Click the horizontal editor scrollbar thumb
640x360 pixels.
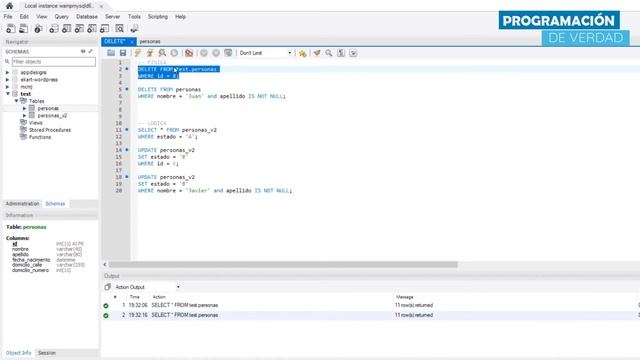(283, 264)
